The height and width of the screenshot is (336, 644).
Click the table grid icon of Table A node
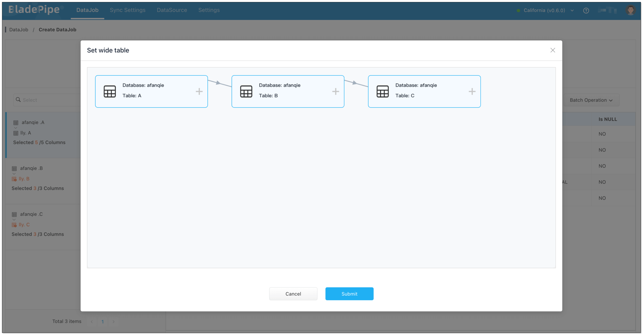click(109, 91)
